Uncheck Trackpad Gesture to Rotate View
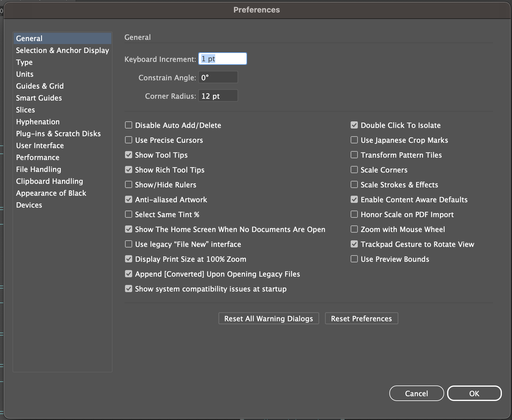This screenshot has width=512, height=420. tap(354, 244)
